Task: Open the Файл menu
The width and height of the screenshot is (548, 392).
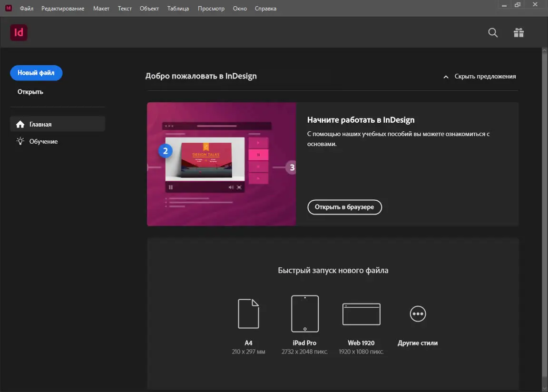Action: tap(27, 9)
